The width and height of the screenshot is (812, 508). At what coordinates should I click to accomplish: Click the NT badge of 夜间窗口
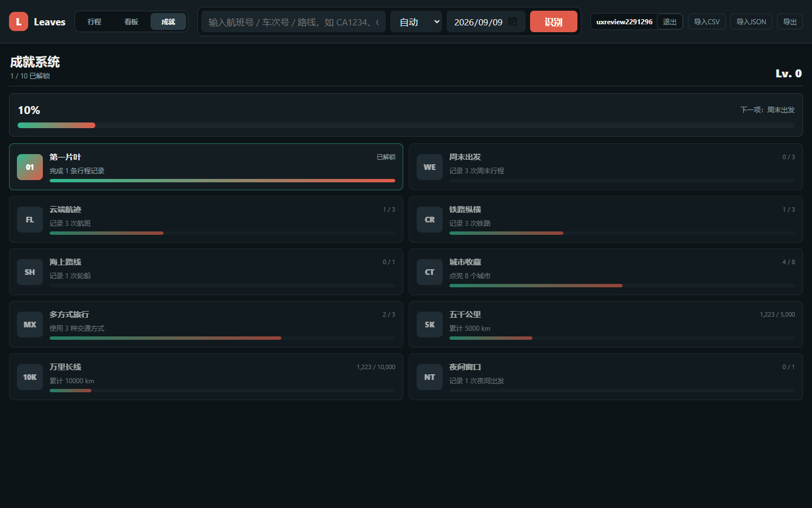click(x=430, y=377)
